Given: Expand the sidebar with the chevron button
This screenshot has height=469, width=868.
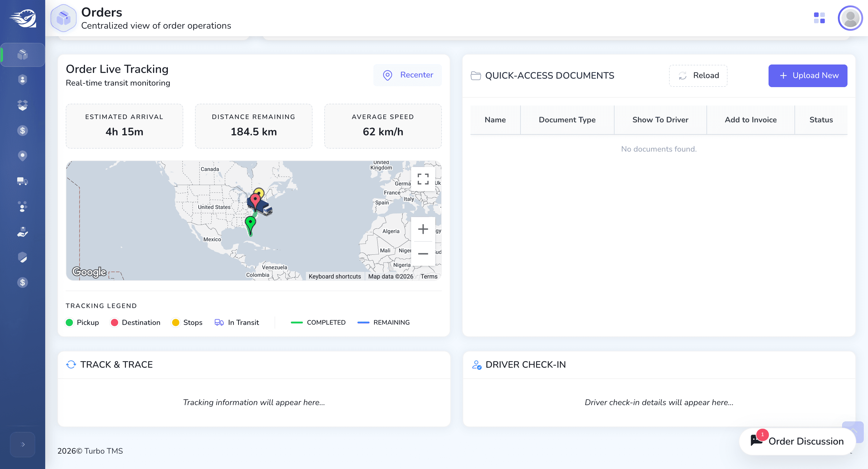Looking at the screenshot, I should click(x=22, y=444).
